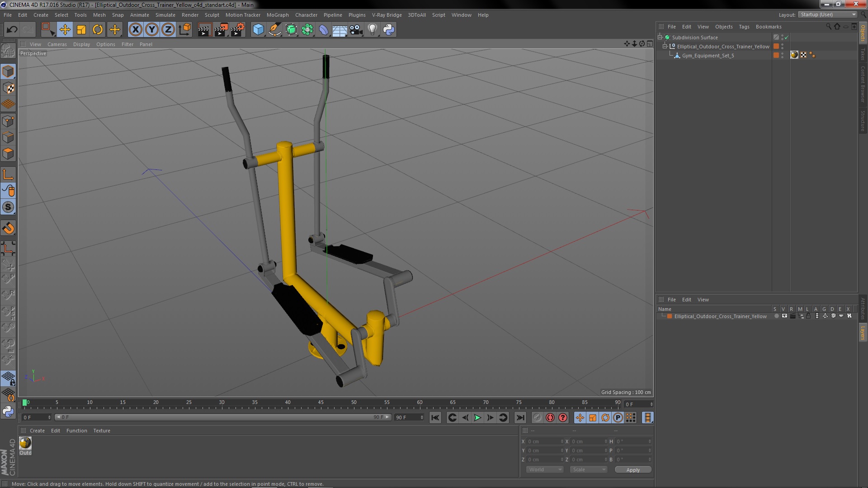
Task: Activate the Scale tool
Action: coord(81,30)
